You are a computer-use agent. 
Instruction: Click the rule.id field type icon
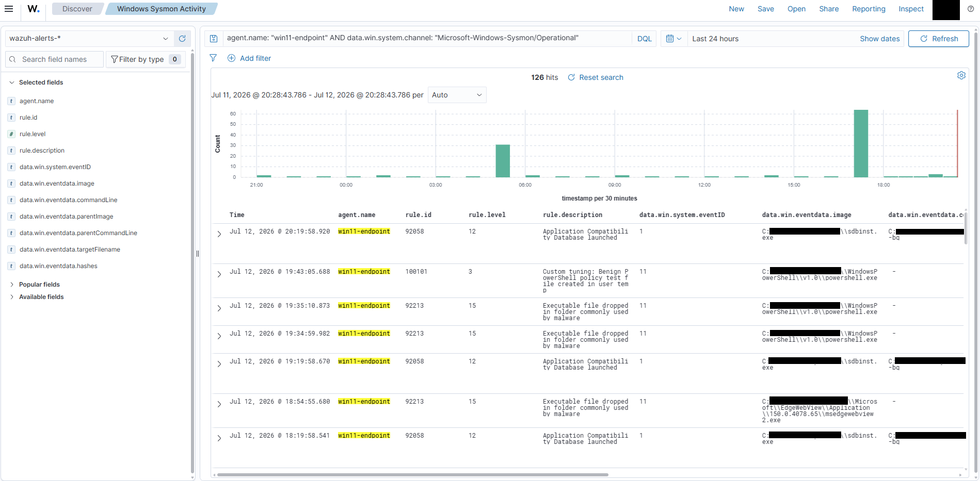click(11, 118)
